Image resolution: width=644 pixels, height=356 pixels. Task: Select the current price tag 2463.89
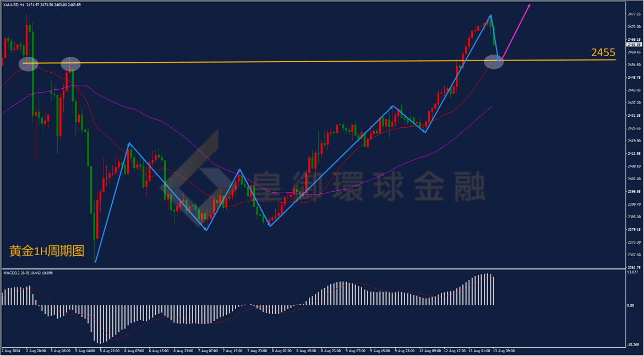(x=634, y=45)
